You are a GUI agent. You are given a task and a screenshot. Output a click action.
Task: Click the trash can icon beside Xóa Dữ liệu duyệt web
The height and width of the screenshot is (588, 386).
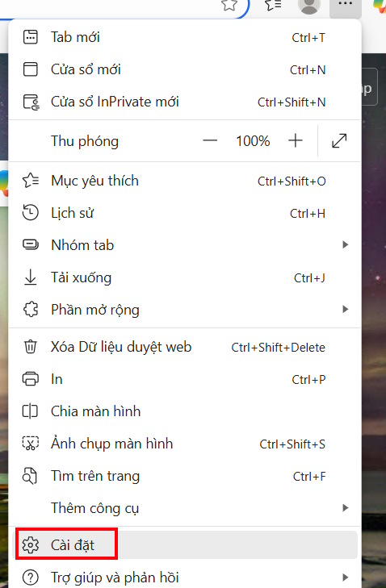click(31, 347)
